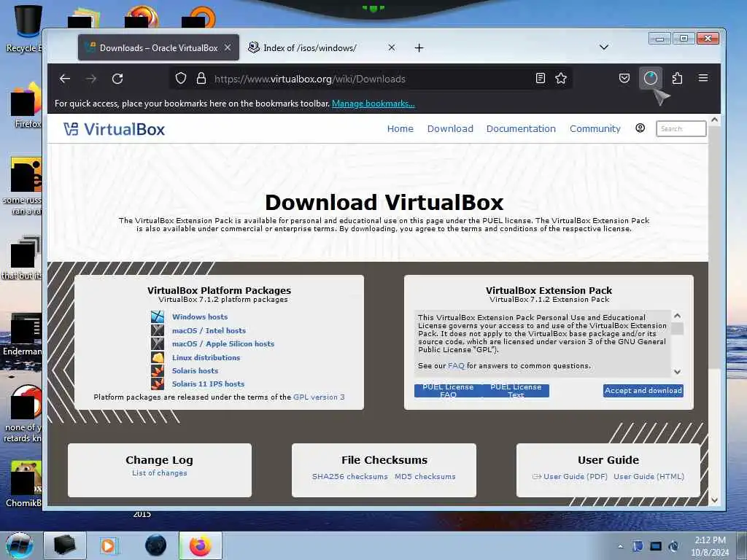Click license text box scroll-up arrow
This screenshot has height=560, width=747.
tap(677, 316)
